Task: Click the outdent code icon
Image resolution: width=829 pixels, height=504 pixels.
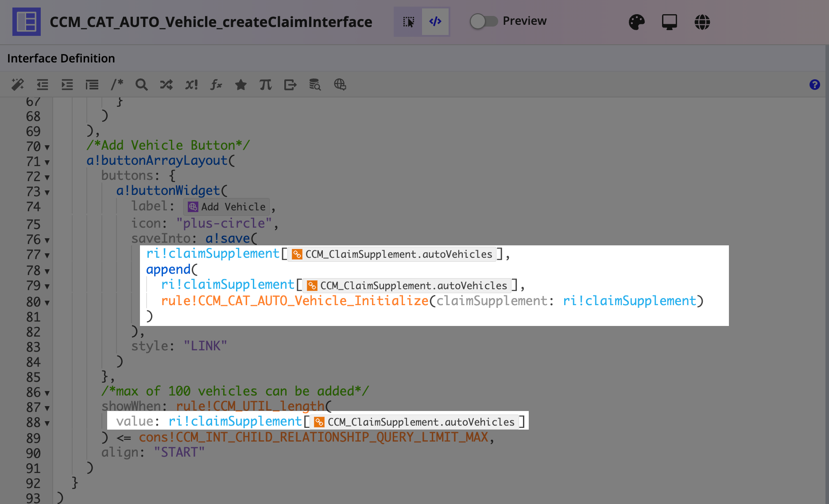Action: (x=43, y=85)
